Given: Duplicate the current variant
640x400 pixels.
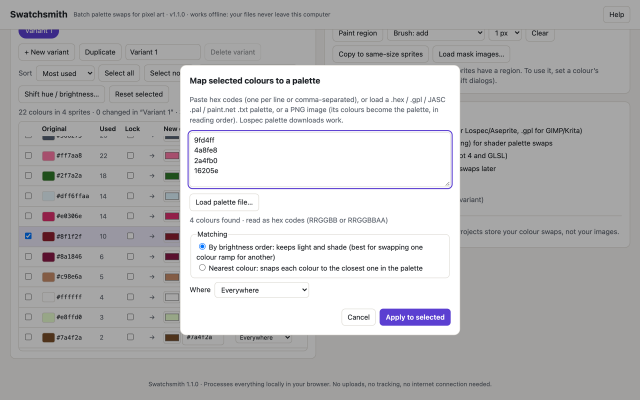Looking at the screenshot, I should click(100, 52).
